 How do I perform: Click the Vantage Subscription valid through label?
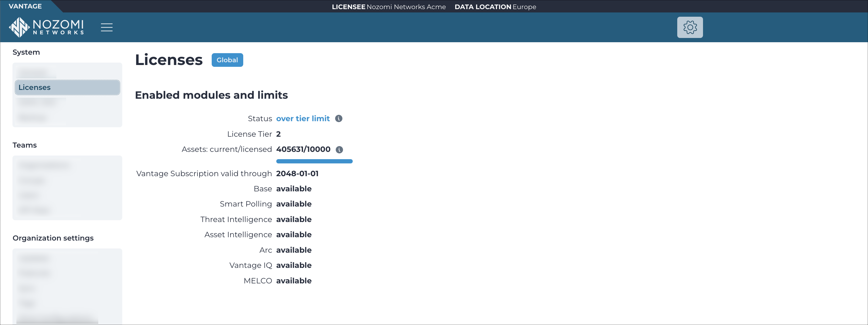coord(204,173)
